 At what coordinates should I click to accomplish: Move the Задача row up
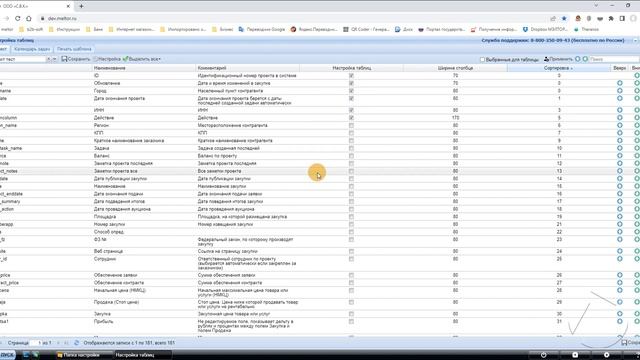point(620,149)
